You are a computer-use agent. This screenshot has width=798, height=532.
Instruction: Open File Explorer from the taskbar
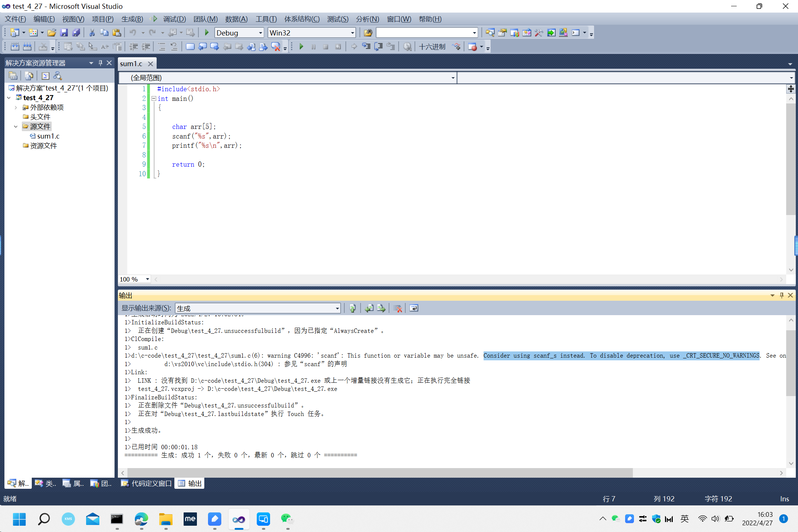click(x=166, y=519)
